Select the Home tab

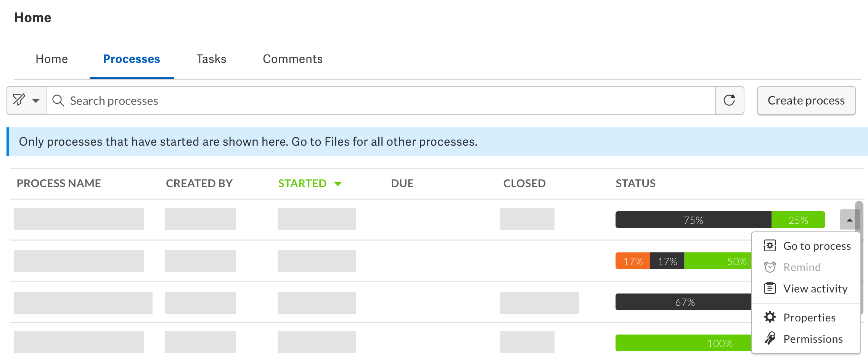51,59
